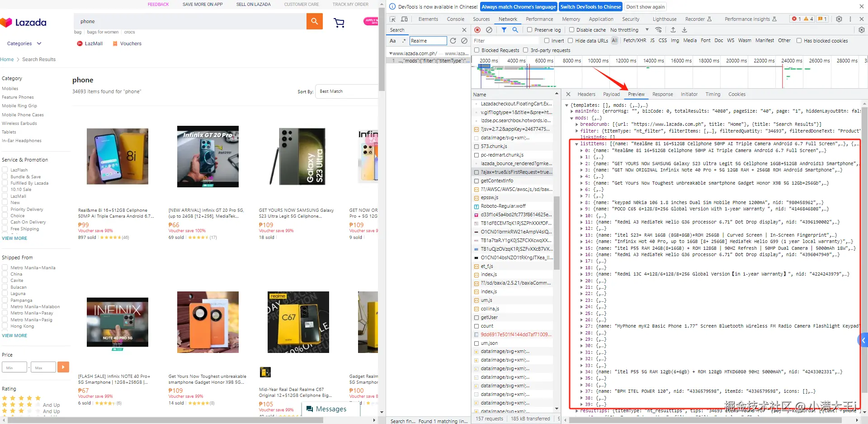Check Has blocked cookies checkbox
The width and height of the screenshot is (868, 424).
(x=799, y=41)
